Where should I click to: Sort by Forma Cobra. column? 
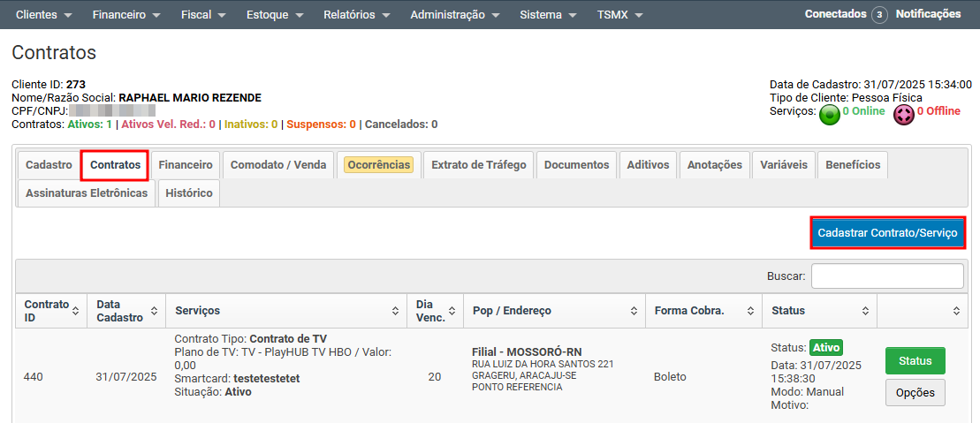point(703,311)
